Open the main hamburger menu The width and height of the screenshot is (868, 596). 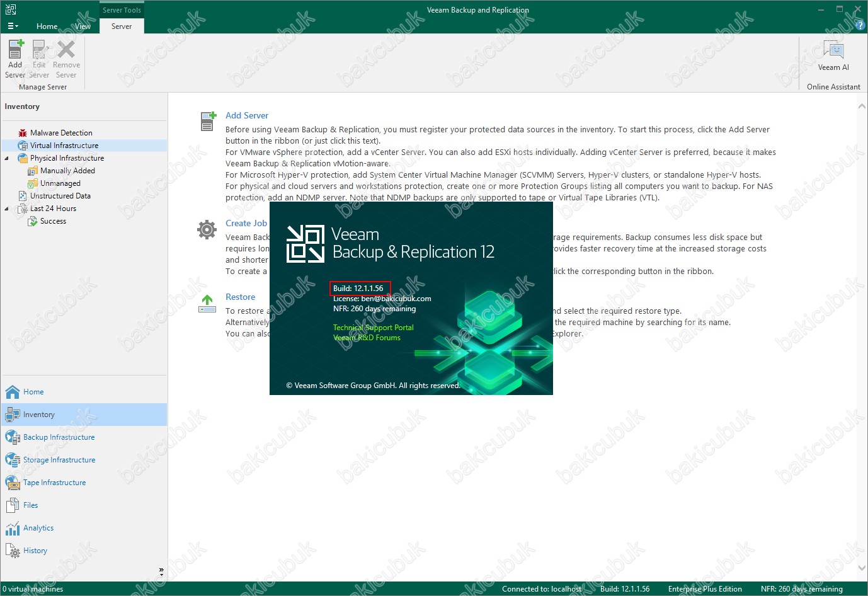(12, 26)
